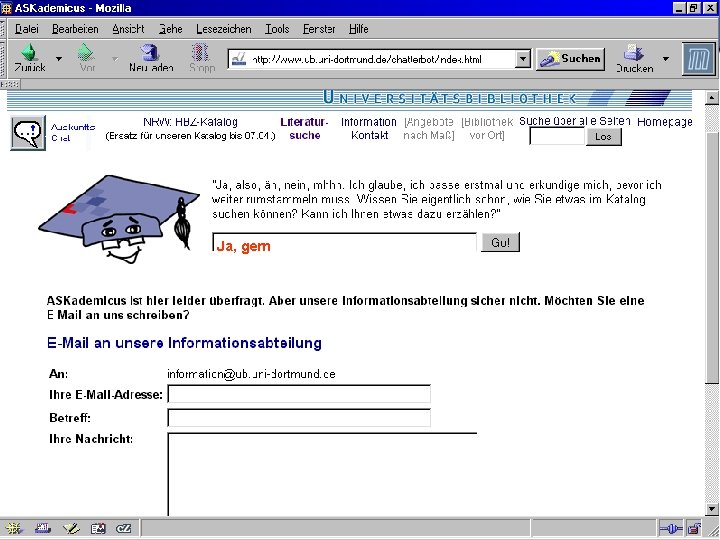Image resolution: width=720 pixels, height=540 pixels.
Task: Click the Composer icon in status bar
Action: click(71, 529)
